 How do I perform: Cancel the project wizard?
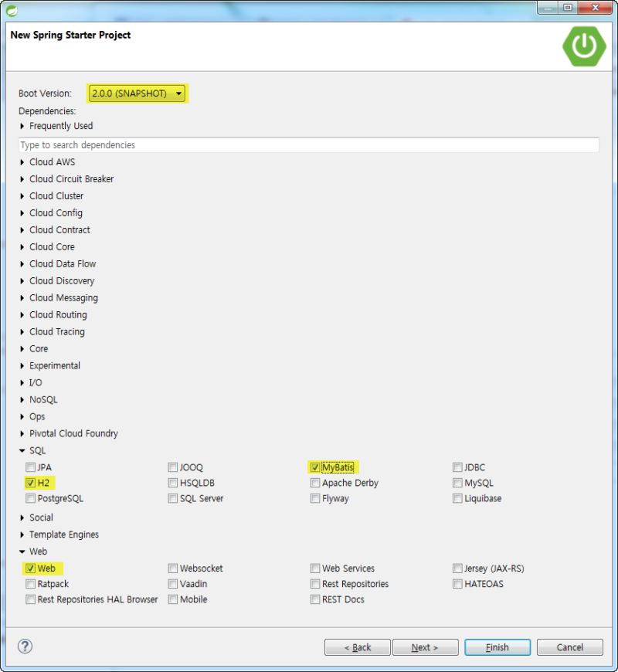tap(569, 647)
